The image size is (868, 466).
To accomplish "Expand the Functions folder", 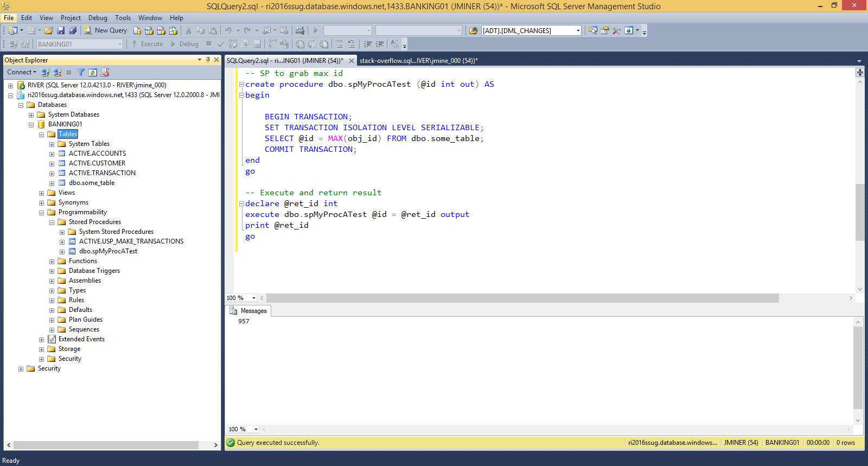I will (52, 261).
